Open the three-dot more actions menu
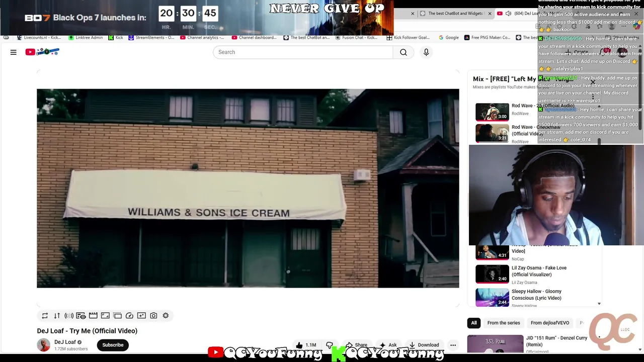Screen dimensions: 644x362 pyautogui.click(x=453, y=345)
